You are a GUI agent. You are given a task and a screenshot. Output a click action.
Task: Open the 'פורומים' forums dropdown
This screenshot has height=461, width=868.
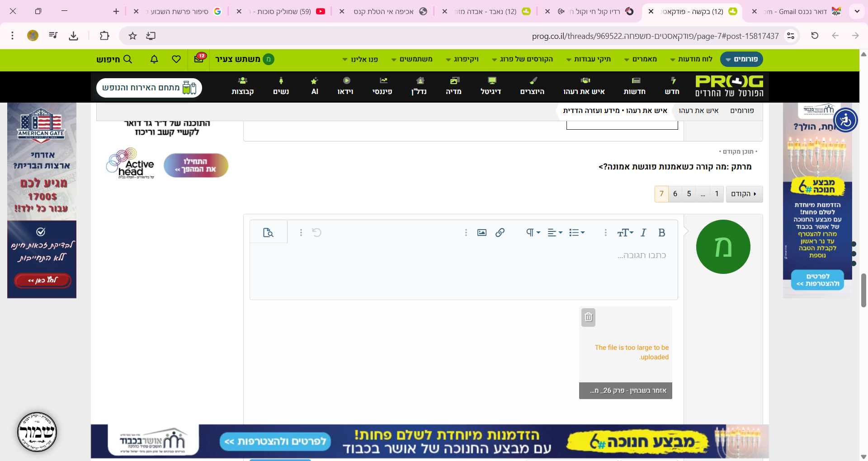742,59
